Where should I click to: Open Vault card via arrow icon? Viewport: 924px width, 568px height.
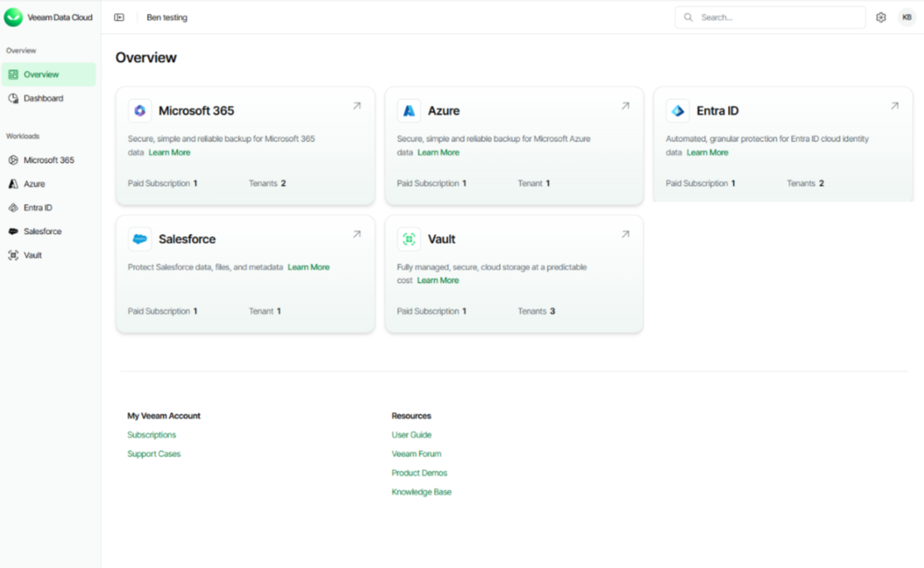(x=626, y=234)
